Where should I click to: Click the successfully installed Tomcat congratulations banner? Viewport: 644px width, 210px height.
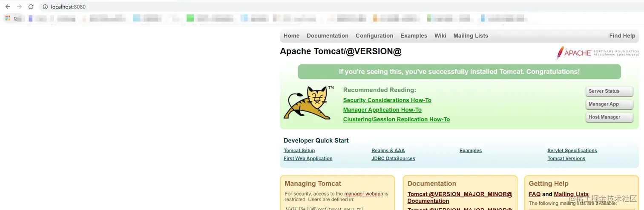tap(459, 72)
